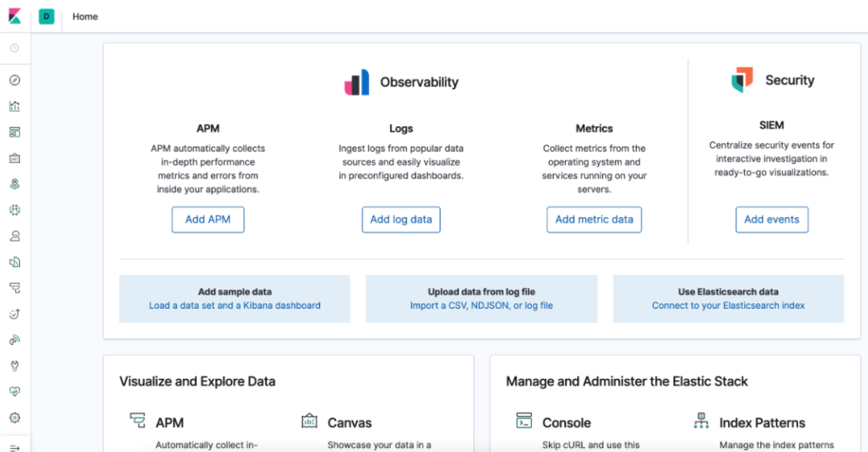Open Management via the gear icon
The image size is (868, 452).
pyautogui.click(x=14, y=418)
